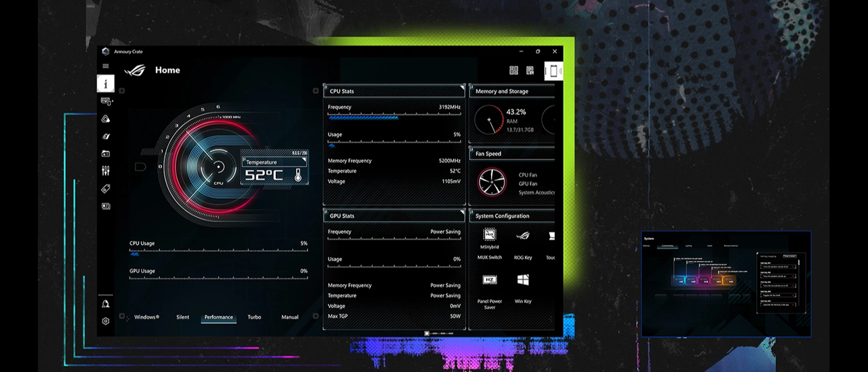The image size is (868, 372).
Task: Open Settings gear in the sidebar
Action: (x=106, y=321)
